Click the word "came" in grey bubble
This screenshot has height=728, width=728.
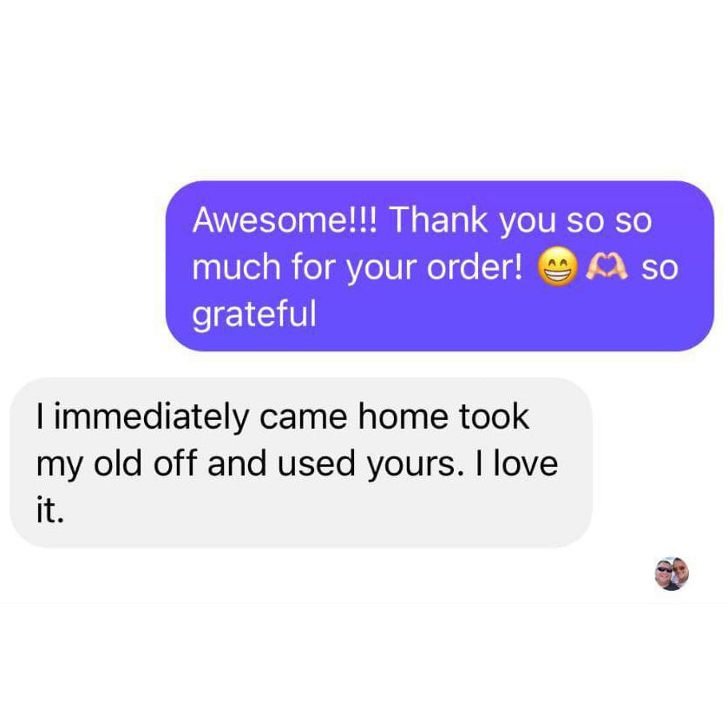pos(303,416)
